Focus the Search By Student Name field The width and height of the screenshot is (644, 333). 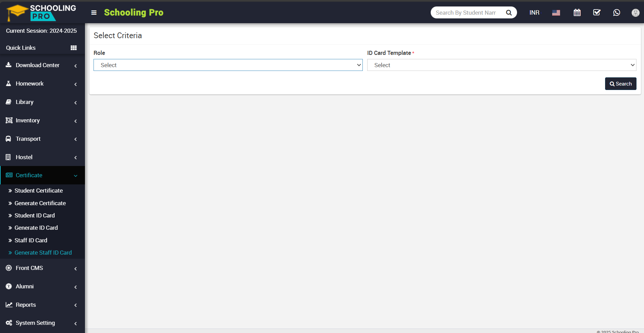point(466,13)
